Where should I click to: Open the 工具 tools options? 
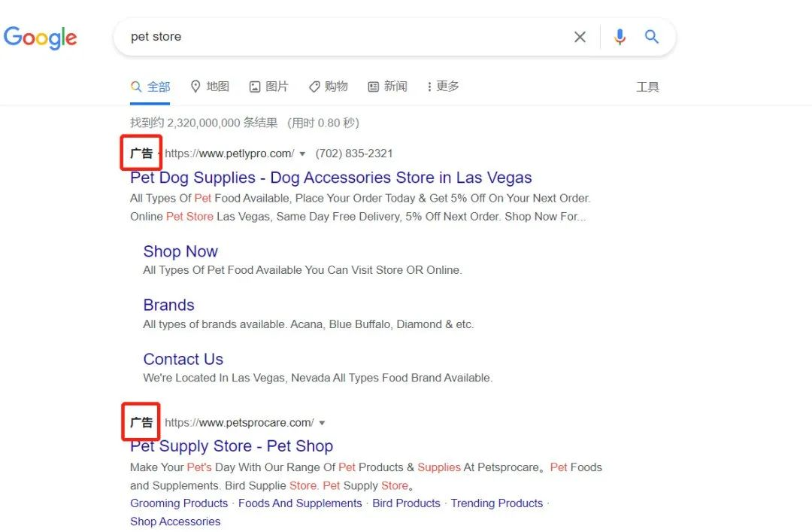tap(647, 87)
